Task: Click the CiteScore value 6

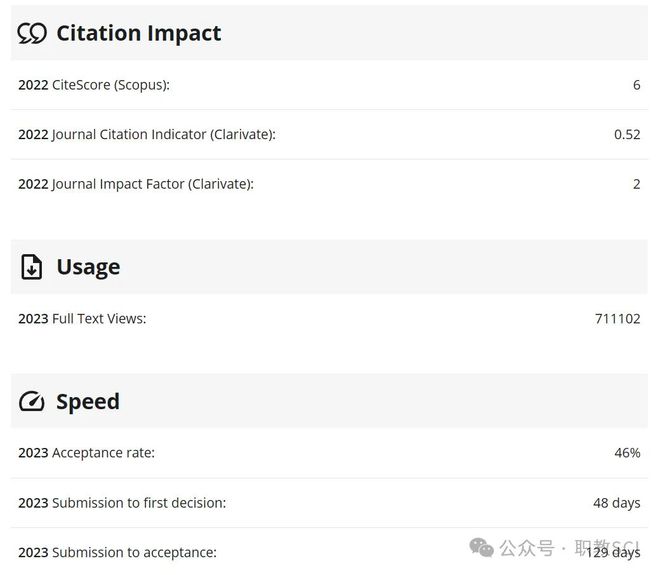Action: (636, 85)
